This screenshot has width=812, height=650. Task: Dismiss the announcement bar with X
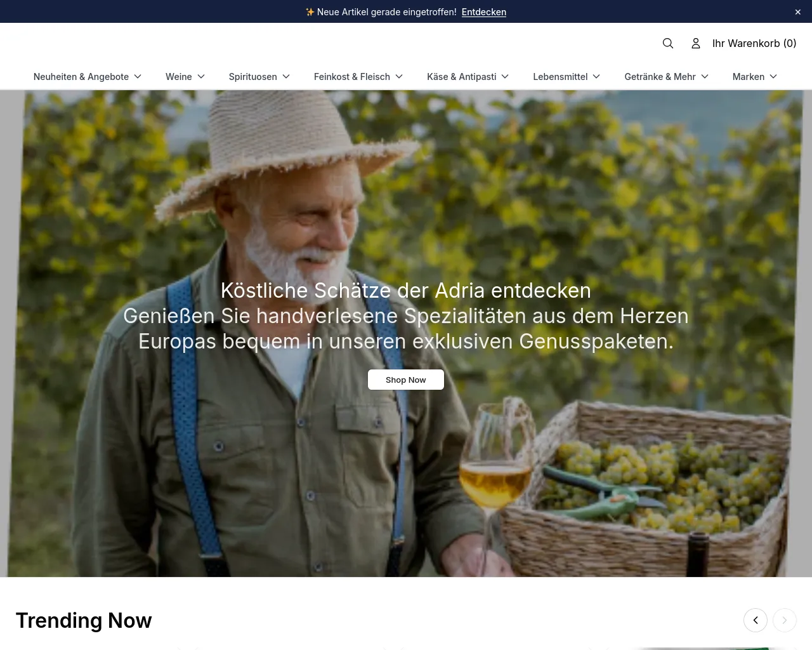point(798,12)
